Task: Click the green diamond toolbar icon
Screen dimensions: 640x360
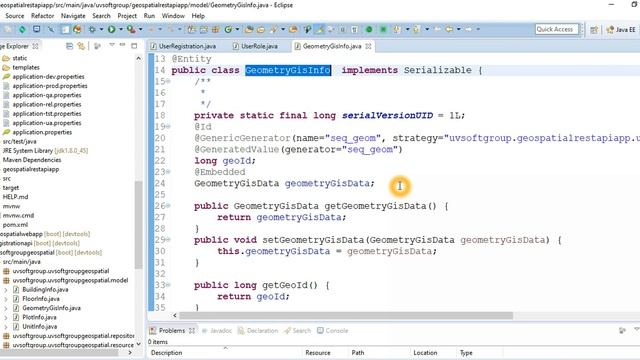Action: point(22,29)
